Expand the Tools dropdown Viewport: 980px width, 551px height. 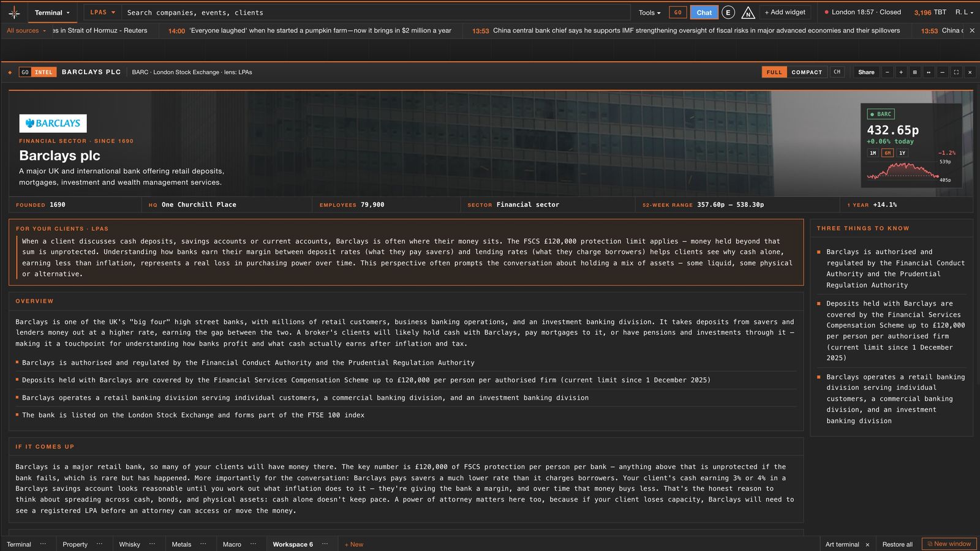point(649,12)
